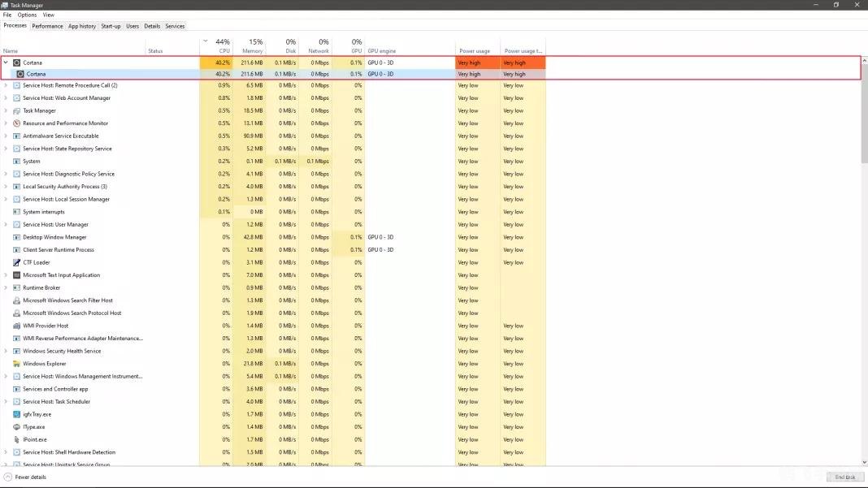Image resolution: width=868 pixels, height=488 pixels.
Task: Sort processes by Memory column header
Action: pos(250,46)
